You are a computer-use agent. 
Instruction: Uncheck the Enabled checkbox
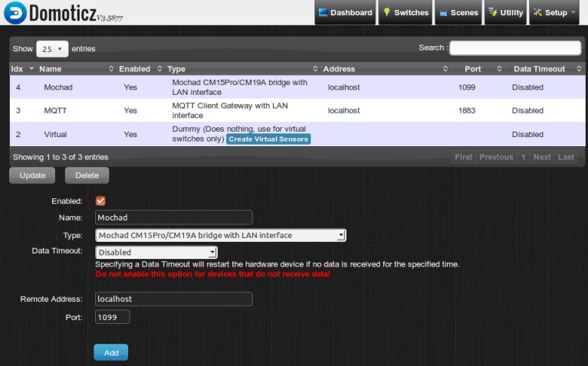pos(100,201)
